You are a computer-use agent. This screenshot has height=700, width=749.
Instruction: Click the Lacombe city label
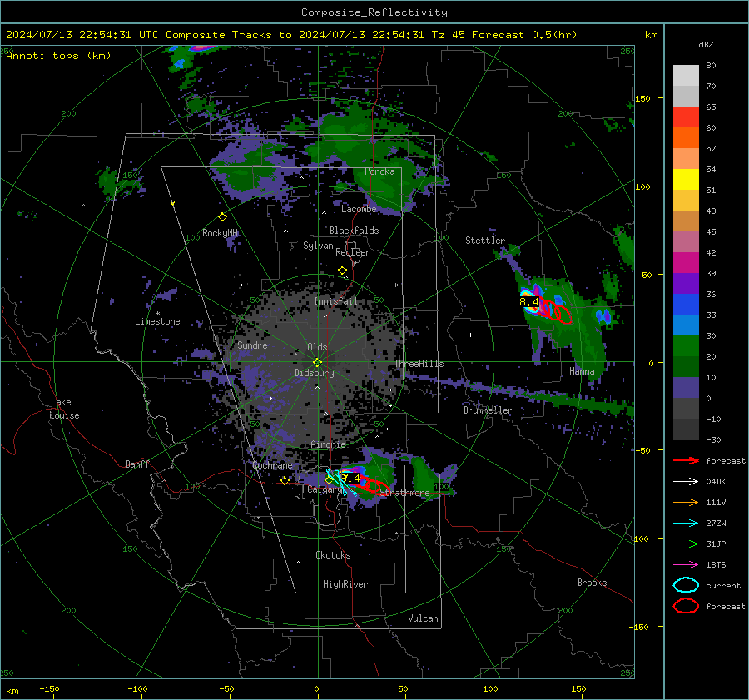359,209
